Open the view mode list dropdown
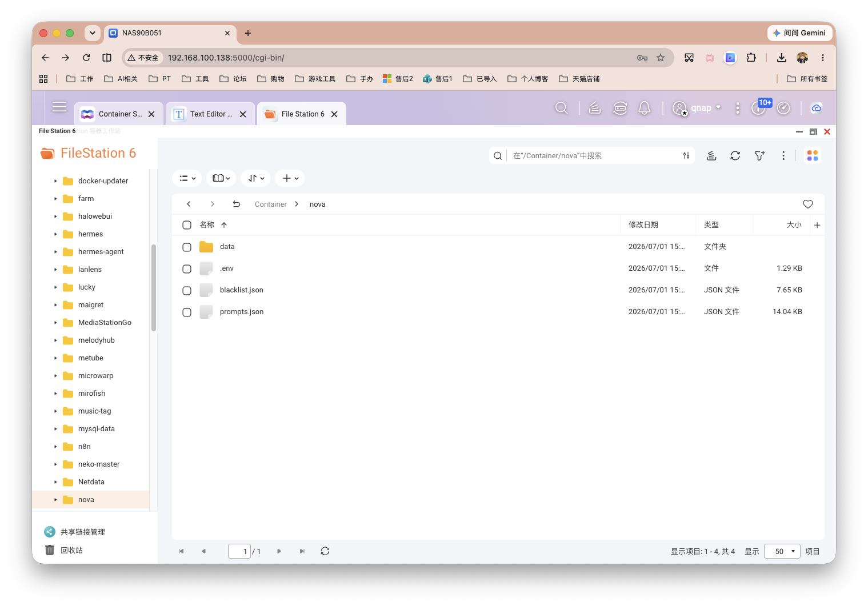868x606 pixels. click(187, 178)
